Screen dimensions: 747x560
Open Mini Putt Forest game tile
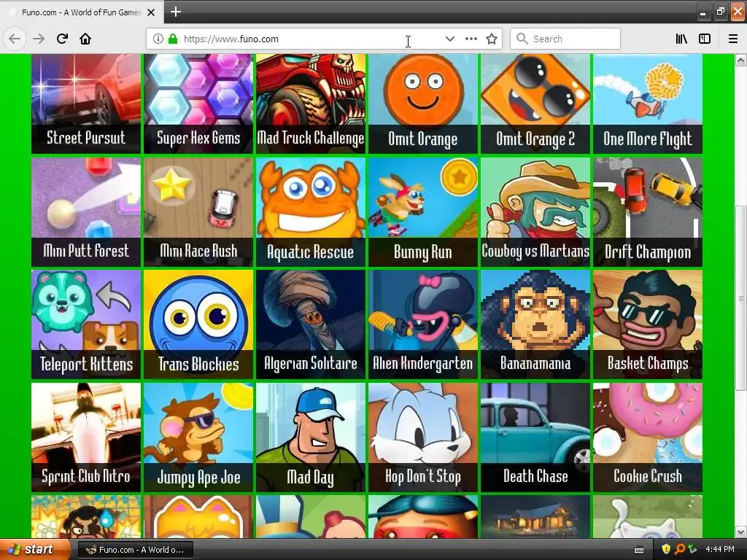[86, 212]
